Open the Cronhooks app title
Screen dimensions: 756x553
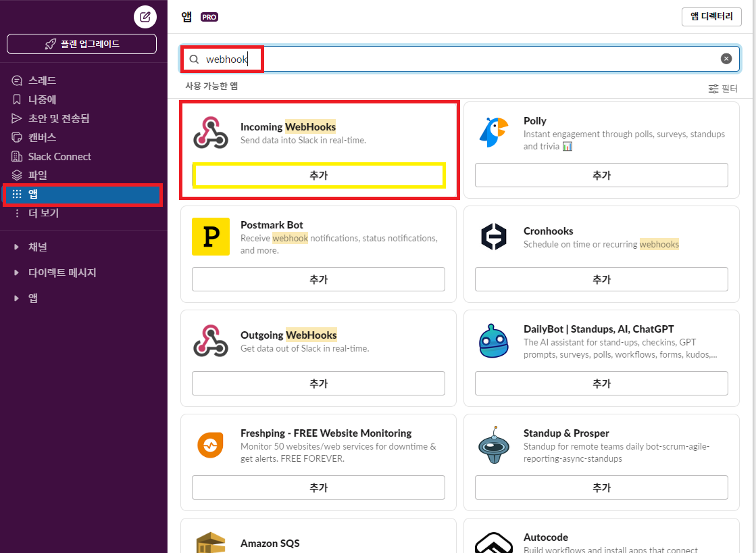[548, 231]
